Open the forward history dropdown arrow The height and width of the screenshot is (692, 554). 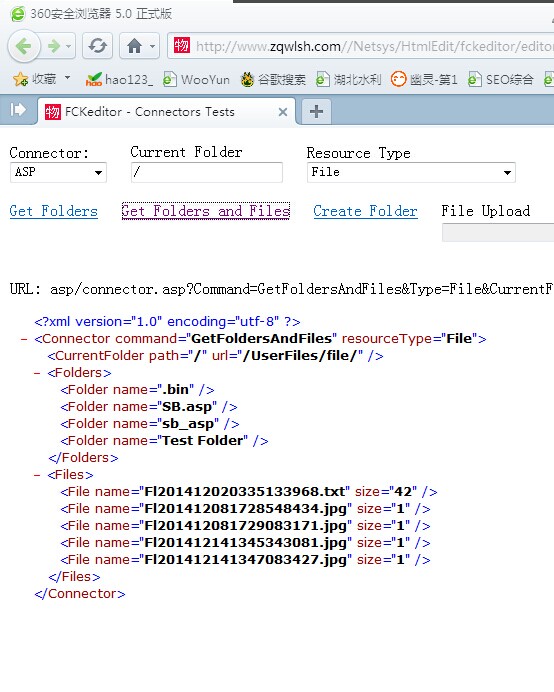point(68,46)
